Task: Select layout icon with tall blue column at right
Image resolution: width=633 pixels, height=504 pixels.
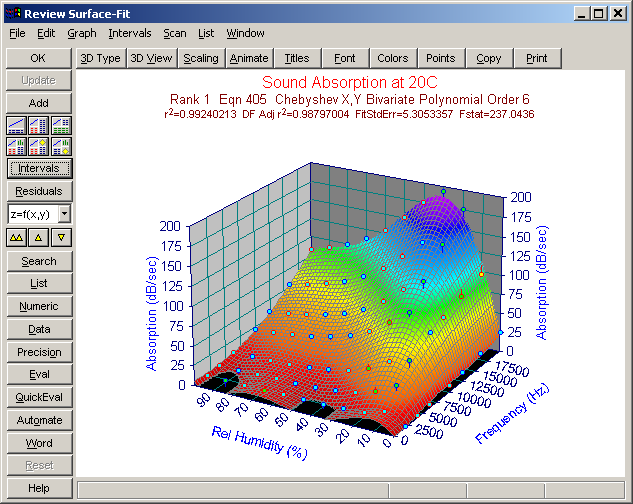Action: pos(39,126)
